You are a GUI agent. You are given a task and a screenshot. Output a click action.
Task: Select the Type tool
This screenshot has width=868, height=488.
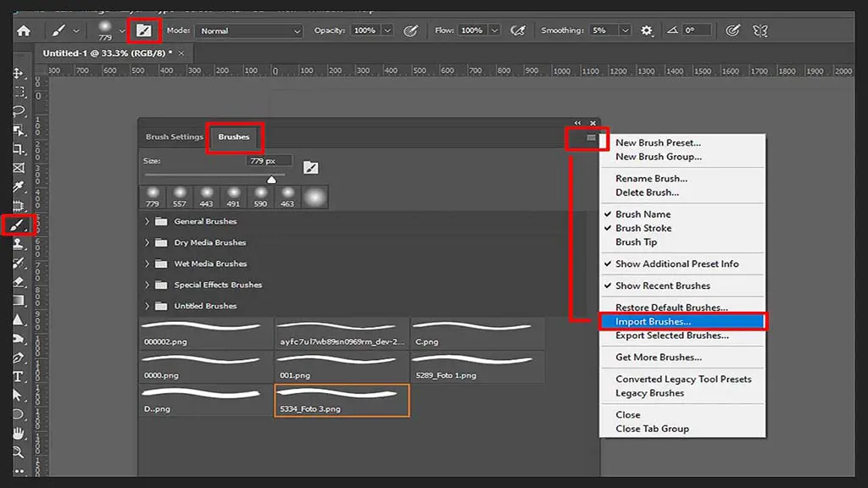tap(19, 377)
